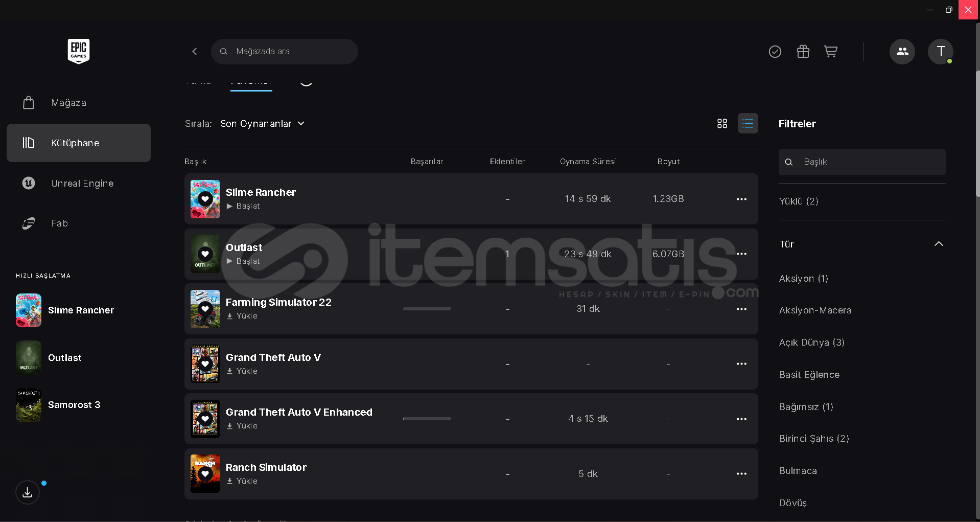
Task: Select the Aksiyon-Macera genre filter
Action: click(x=815, y=310)
